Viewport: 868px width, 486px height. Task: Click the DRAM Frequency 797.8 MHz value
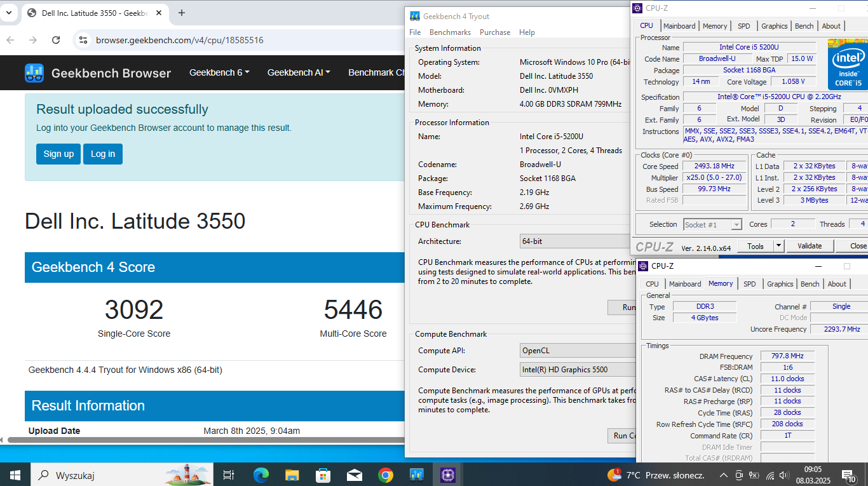point(787,356)
